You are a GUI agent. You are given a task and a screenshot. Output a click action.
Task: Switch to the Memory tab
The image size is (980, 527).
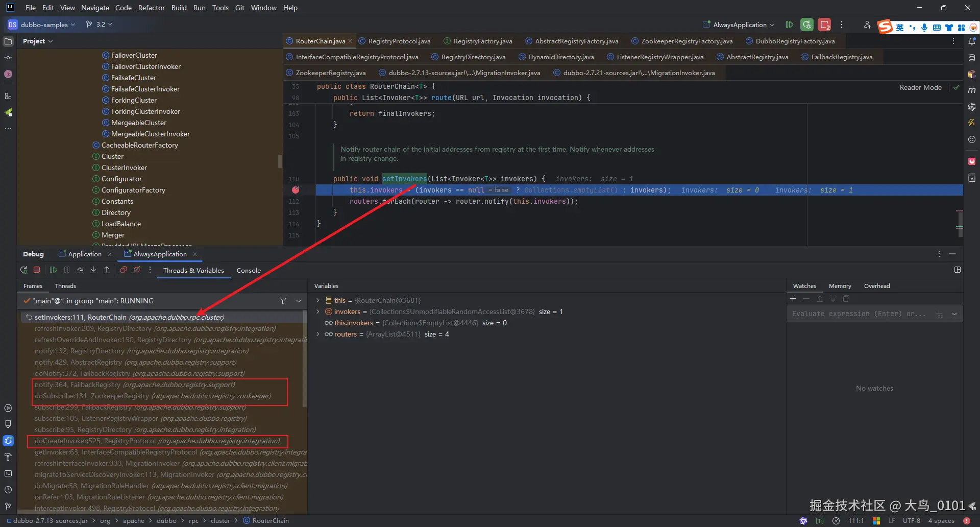coord(840,286)
